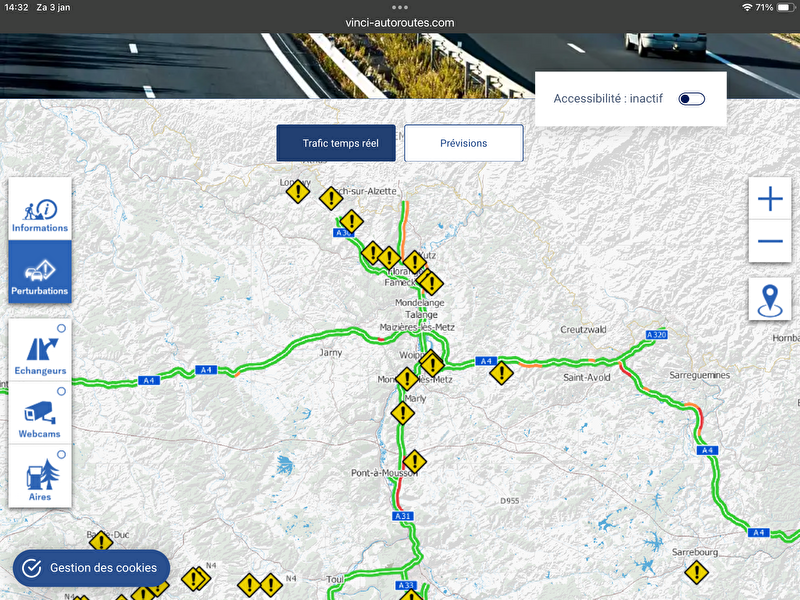Click warning sign near Longwy
This screenshot has width=800, height=600.
[x=297, y=192]
